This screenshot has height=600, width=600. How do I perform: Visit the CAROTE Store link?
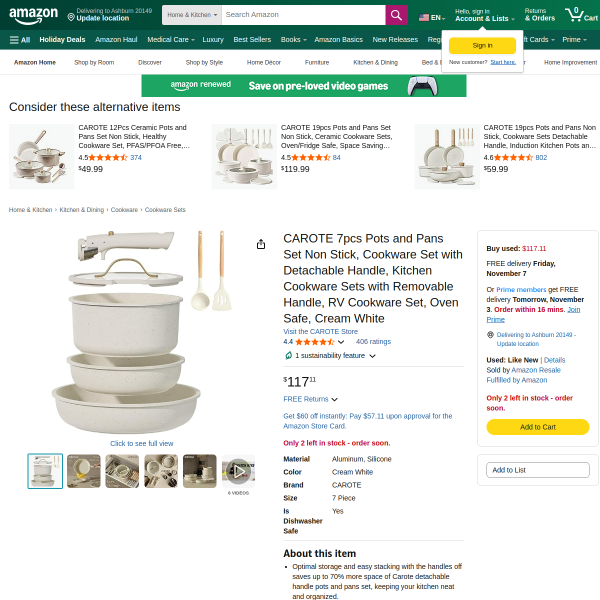(321, 332)
